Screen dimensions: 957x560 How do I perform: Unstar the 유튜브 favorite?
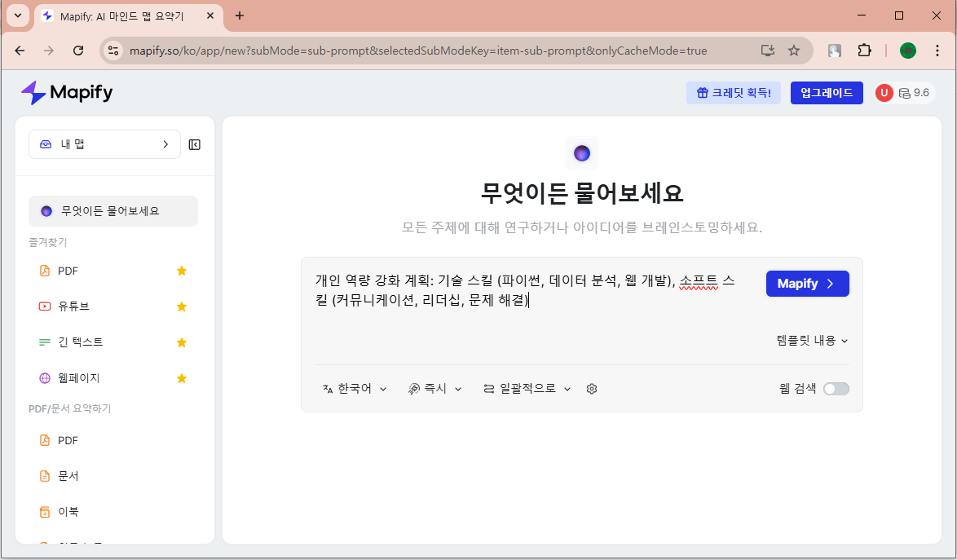pos(182,306)
